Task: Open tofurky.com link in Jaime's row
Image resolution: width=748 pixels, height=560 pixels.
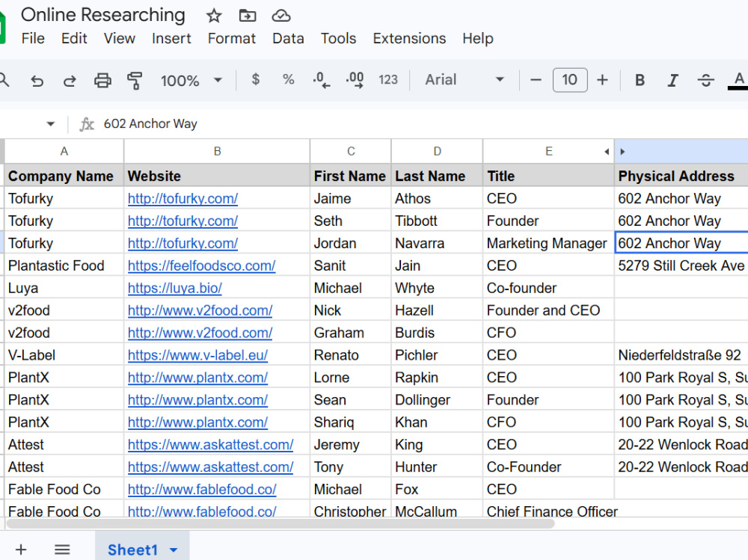Action: [183, 198]
